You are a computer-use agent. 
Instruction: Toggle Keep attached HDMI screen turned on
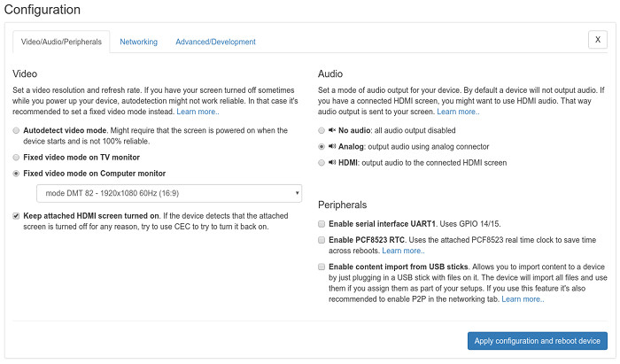(x=17, y=216)
